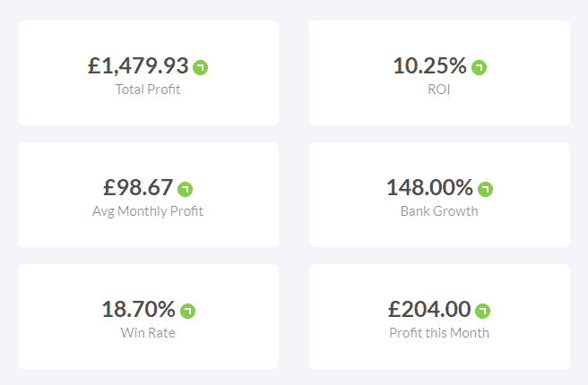This screenshot has height=385, width=588.
Task: Select the £98.67 monthly profit figure
Action: click(138, 188)
